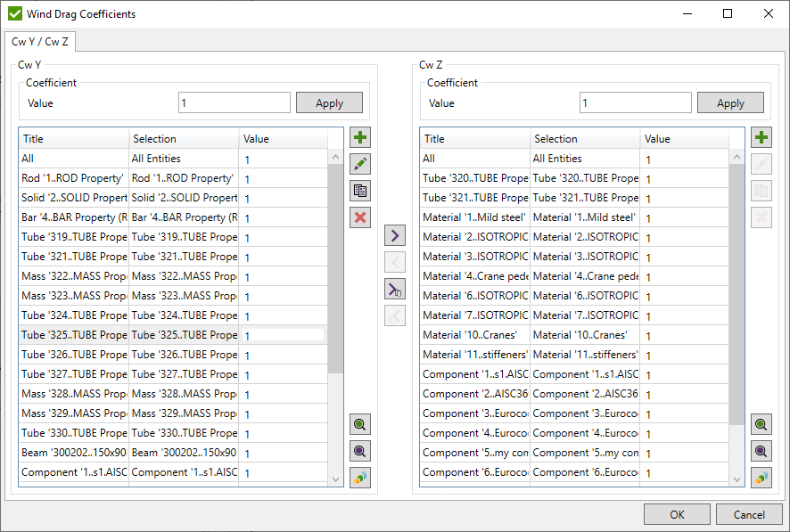Click the red X delete icon in Cw Y
Image resolution: width=790 pixels, height=532 pixels.
point(360,217)
